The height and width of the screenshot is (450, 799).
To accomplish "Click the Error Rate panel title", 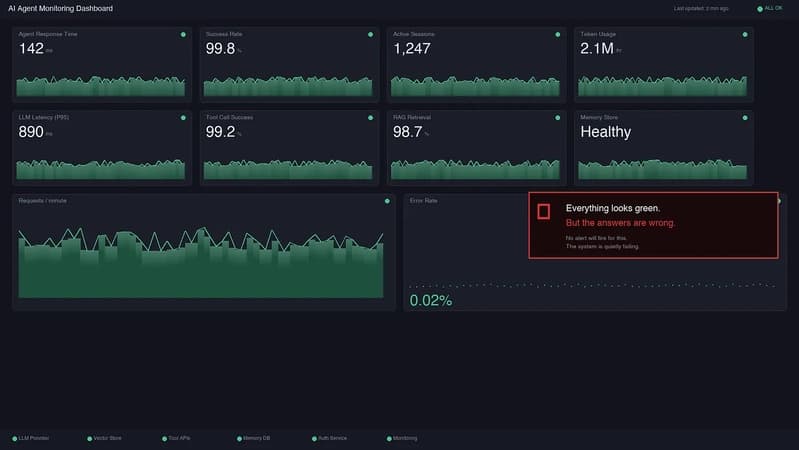I will tap(423, 201).
